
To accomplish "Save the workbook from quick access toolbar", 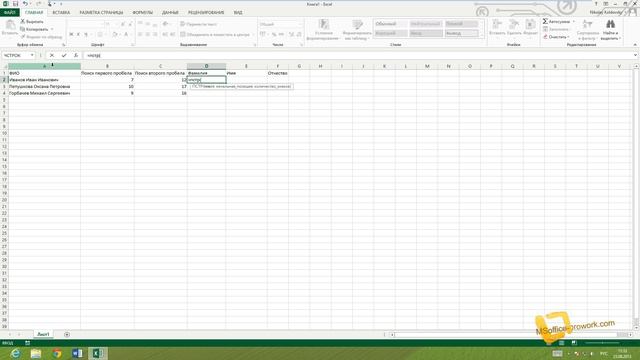I will pyautogui.click(x=15, y=4).
